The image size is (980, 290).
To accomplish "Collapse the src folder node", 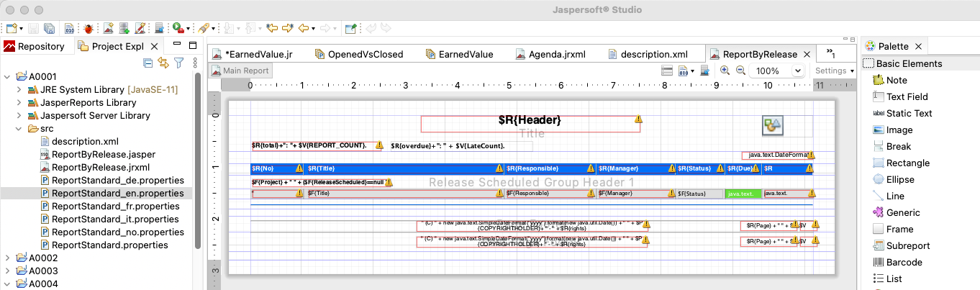I will click(x=19, y=129).
